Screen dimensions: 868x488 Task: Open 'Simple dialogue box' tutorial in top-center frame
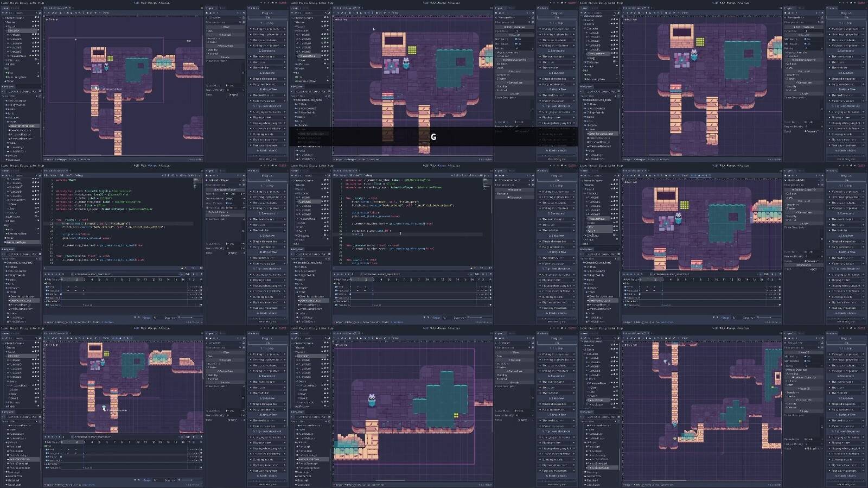click(557, 79)
